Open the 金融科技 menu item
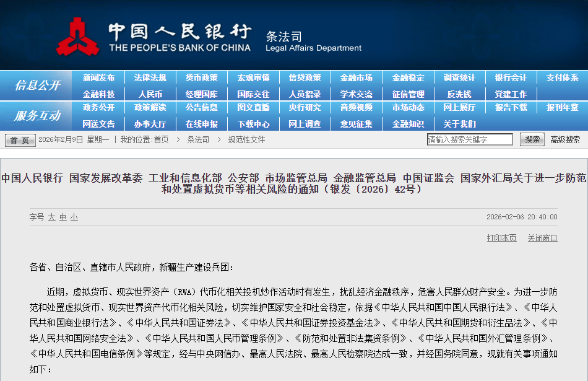Screen dimensions: 588x381 [98, 94]
